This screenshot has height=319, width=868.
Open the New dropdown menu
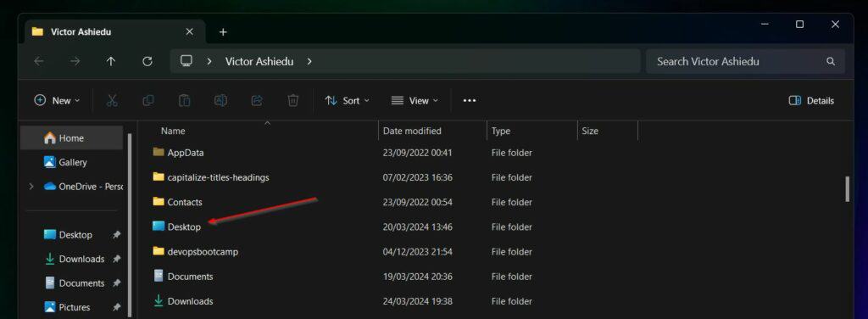point(57,100)
